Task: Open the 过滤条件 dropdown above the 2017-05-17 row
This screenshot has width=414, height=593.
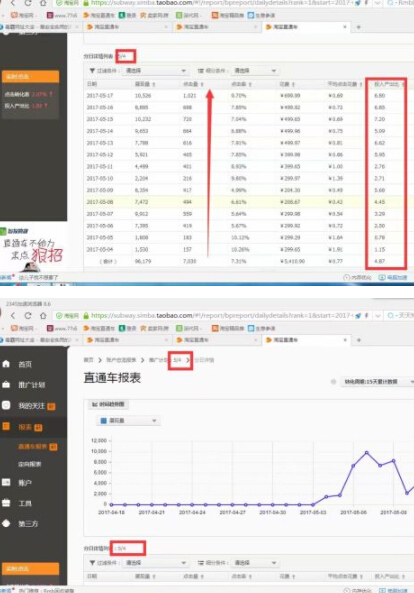Action: 155,71
